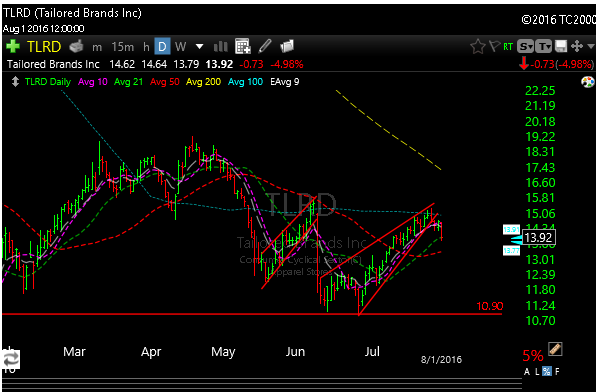The image size is (596, 392).
Task: Click the red down-arrow price change indicator
Action: click(524, 63)
